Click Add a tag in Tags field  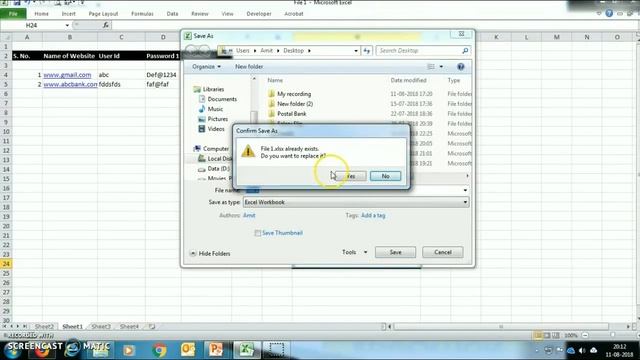(x=373, y=215)
